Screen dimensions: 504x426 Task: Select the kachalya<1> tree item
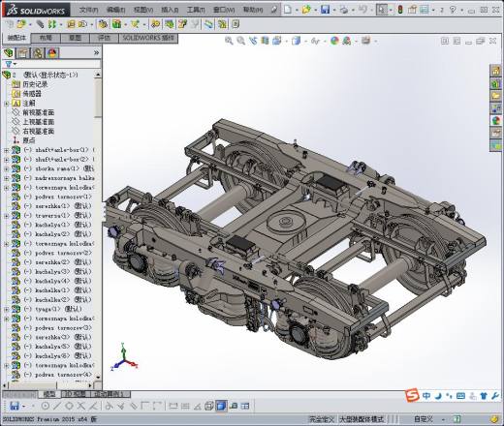[x=52, y=225]
